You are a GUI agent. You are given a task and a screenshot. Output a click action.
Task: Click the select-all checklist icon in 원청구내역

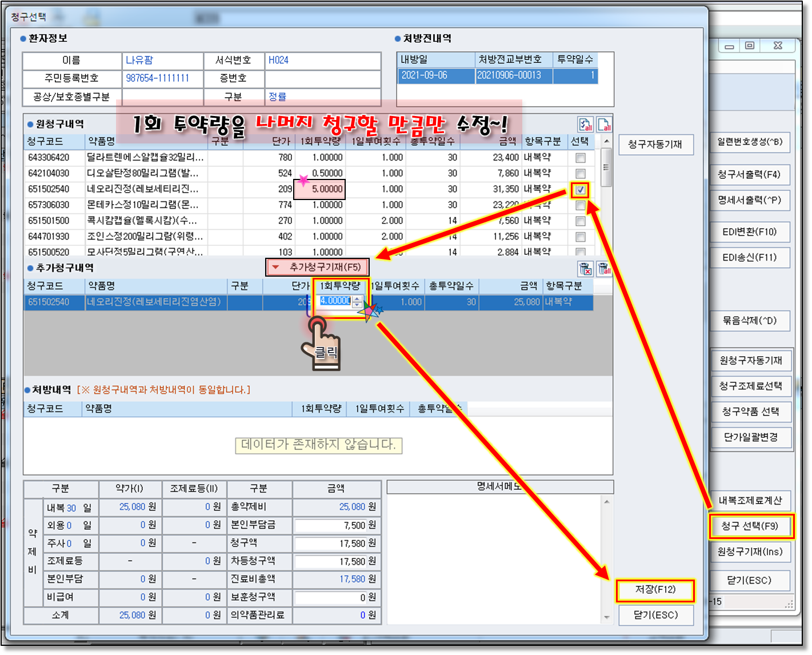coord(585,124)
